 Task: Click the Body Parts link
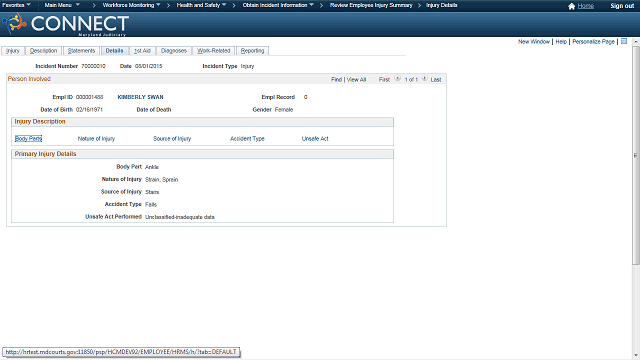click(29, 138)
